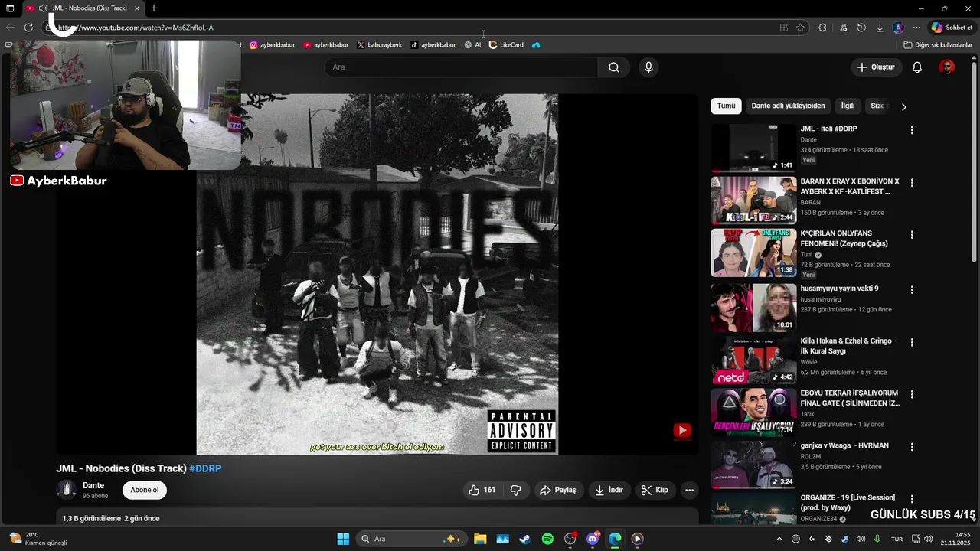
Task: Open browser extensions puzzle icon
Action: (x=822, y=28)
